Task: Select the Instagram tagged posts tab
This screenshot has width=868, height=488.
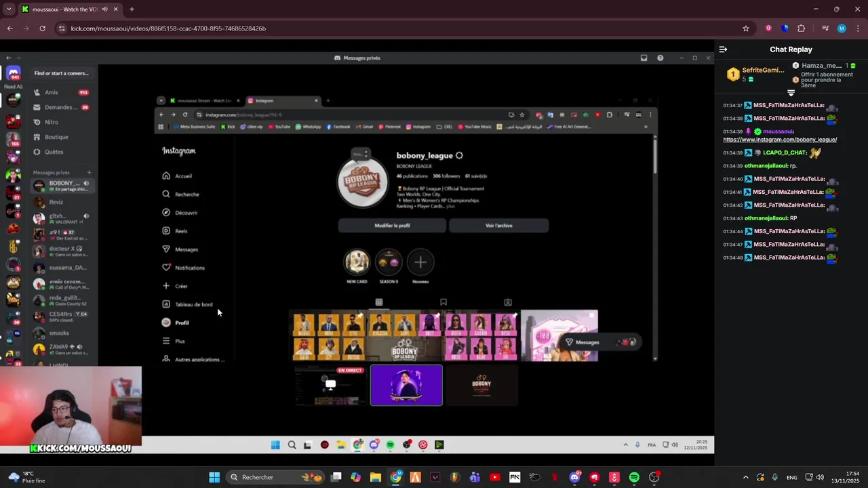Action: [x=508, y=302]
